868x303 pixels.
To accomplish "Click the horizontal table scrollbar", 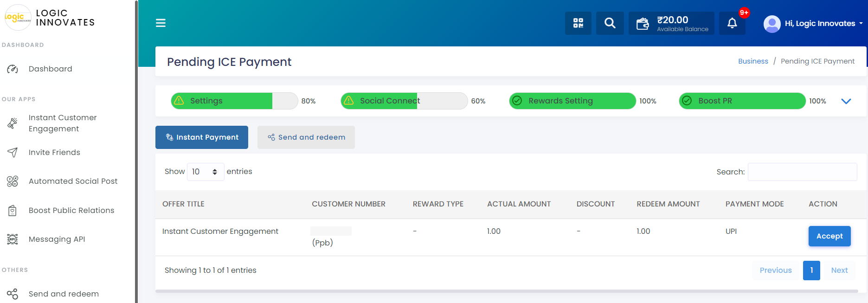I will (x=507, y=291).
